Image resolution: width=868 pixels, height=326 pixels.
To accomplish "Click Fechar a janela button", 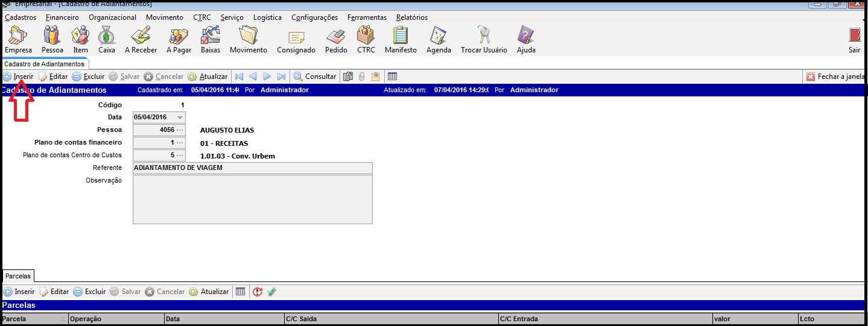I will 835,77.
